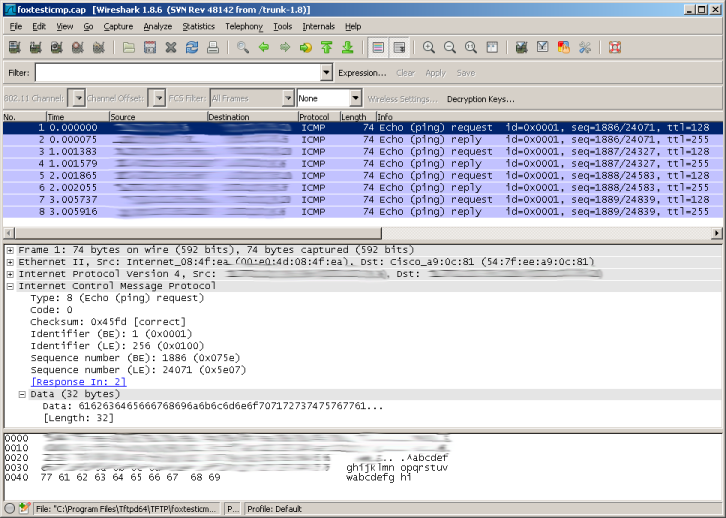Click the Expression... filter button
726x518 pixels.
pyautogui.click(x=362, y=73)
